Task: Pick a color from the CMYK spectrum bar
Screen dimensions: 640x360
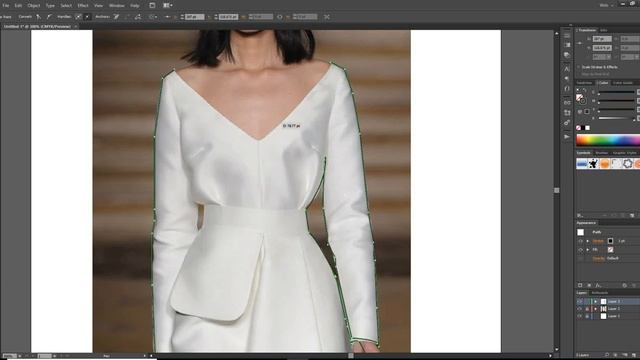Action: point(608,140)
